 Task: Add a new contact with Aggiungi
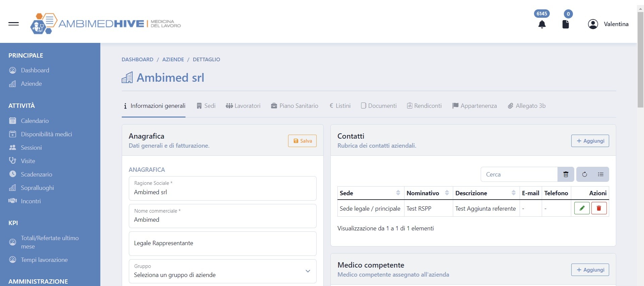(x=590, y=141)
